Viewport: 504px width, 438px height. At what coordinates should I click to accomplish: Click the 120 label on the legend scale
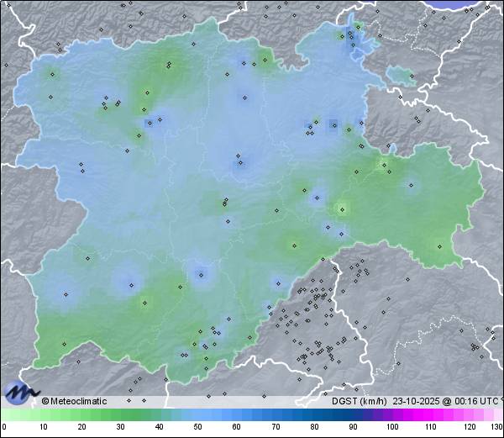tap(470, 428)
